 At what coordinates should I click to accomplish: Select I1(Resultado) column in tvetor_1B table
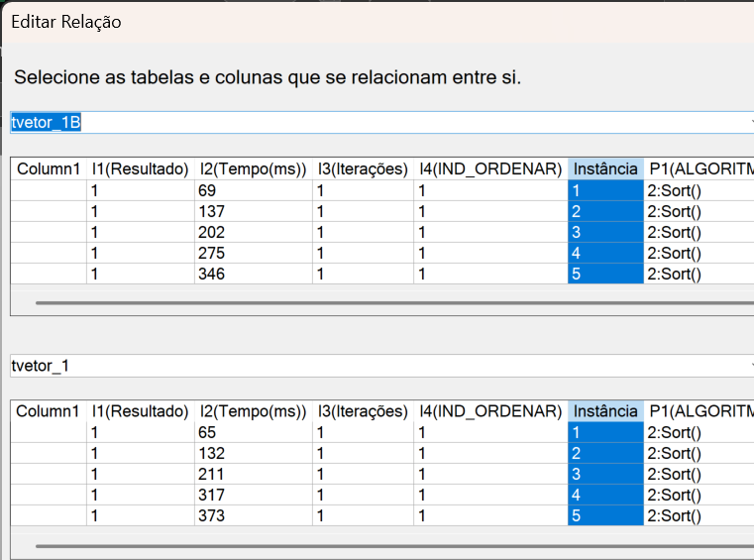[x=140, y=169]
